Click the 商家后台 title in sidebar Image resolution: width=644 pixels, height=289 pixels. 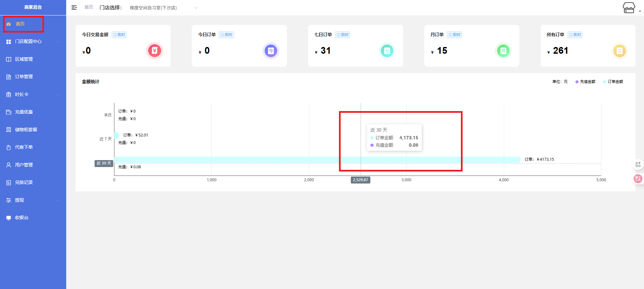[x=33, y=7]
